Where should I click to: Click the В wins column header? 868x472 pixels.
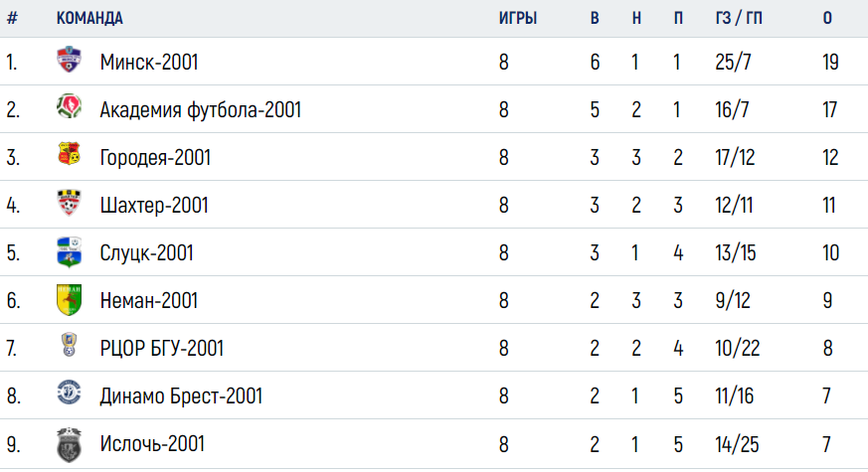tap(595, 18)
